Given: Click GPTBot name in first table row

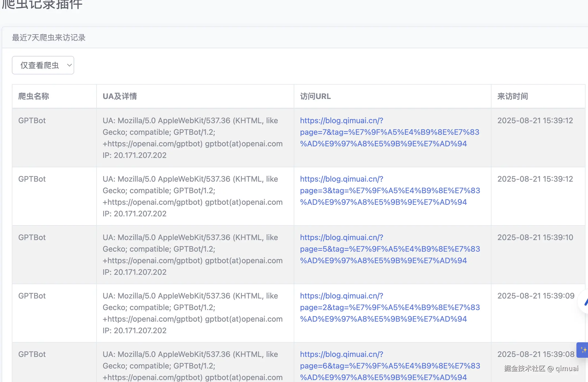Looking at the screenshot, I should click(32, 120).
